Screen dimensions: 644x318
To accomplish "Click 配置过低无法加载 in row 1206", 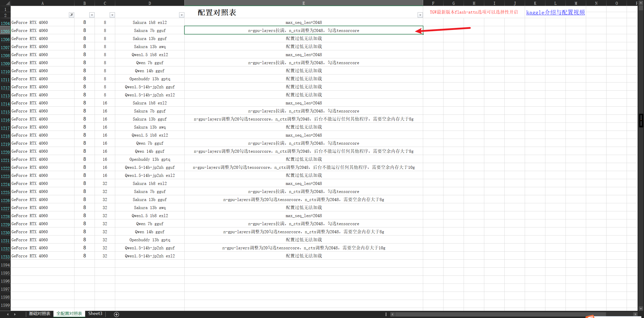I will 304,38.
